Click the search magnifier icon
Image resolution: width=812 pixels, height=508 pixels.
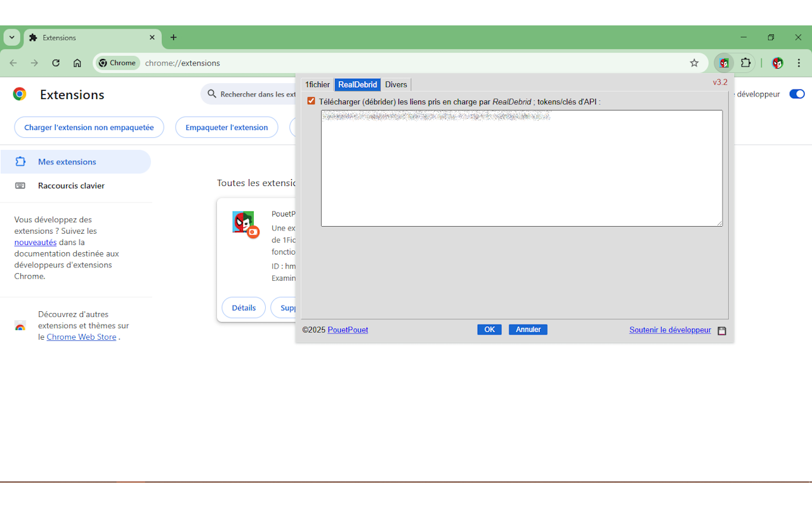coord(213,94)
